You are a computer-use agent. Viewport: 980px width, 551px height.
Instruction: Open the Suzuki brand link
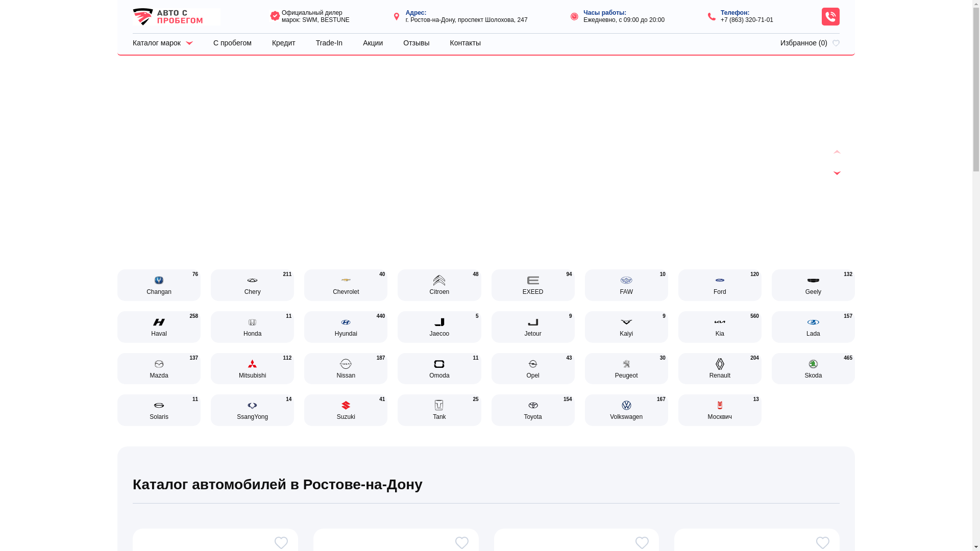346,410
